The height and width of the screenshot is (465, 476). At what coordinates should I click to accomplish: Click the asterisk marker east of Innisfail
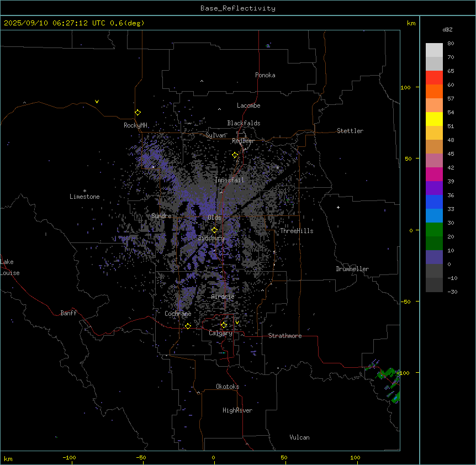coord(277,167)
